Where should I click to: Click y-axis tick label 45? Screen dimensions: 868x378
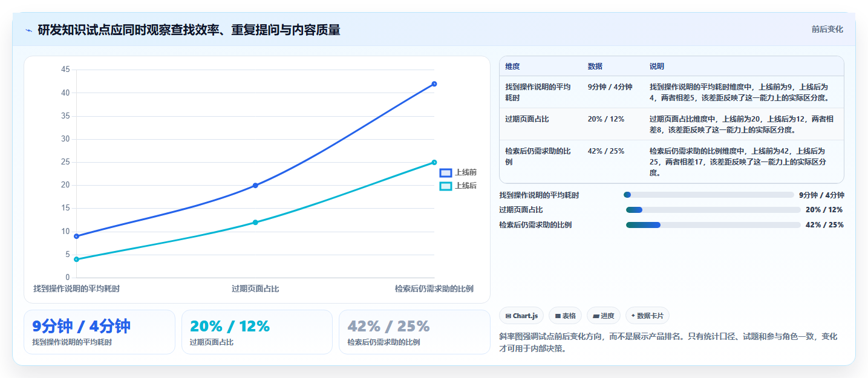click(x=65, y=70)
